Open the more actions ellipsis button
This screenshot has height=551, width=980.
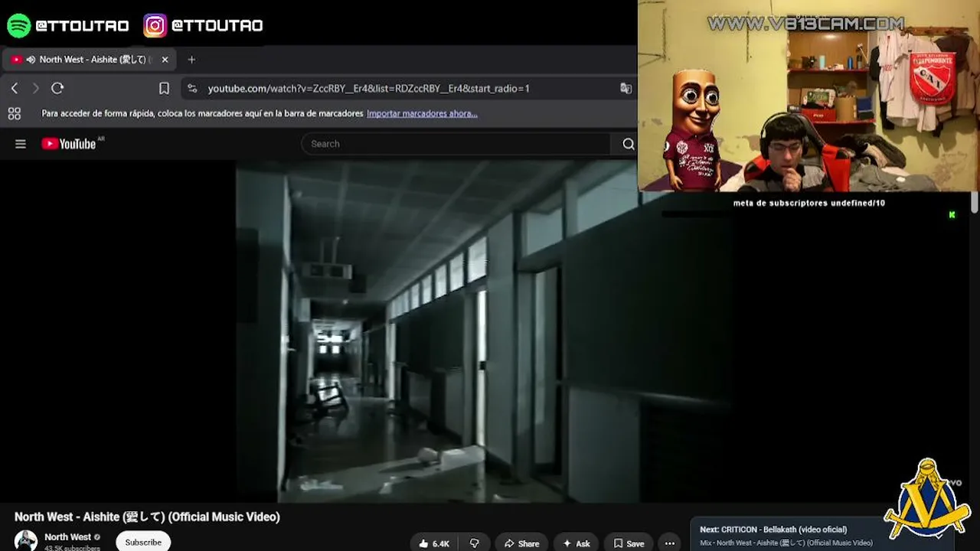(670, 543)
